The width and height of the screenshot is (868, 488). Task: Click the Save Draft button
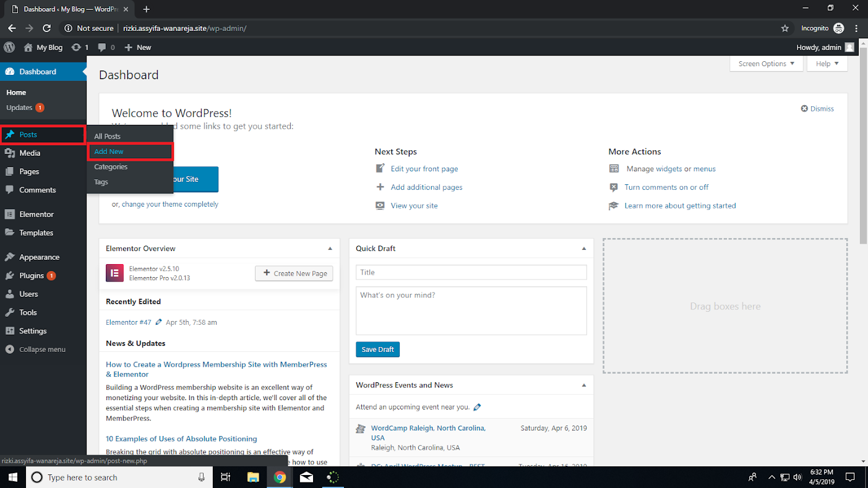(377, 349)
